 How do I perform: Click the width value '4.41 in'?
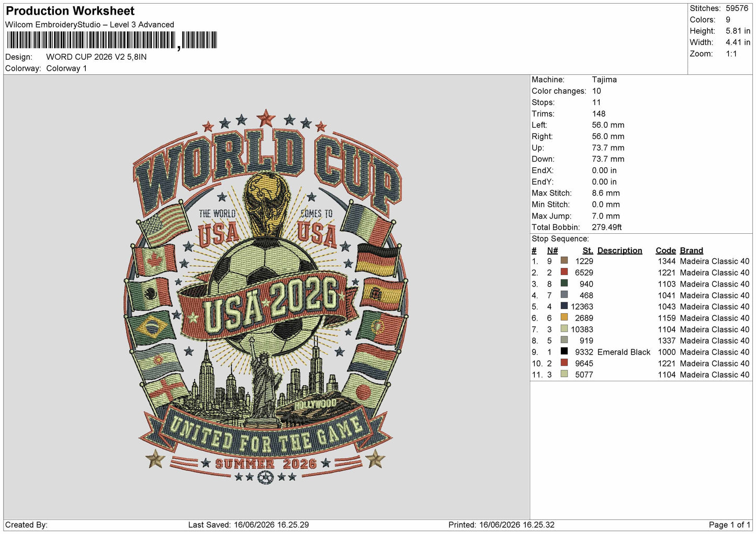pyautogui.click(x=738, y=42)
